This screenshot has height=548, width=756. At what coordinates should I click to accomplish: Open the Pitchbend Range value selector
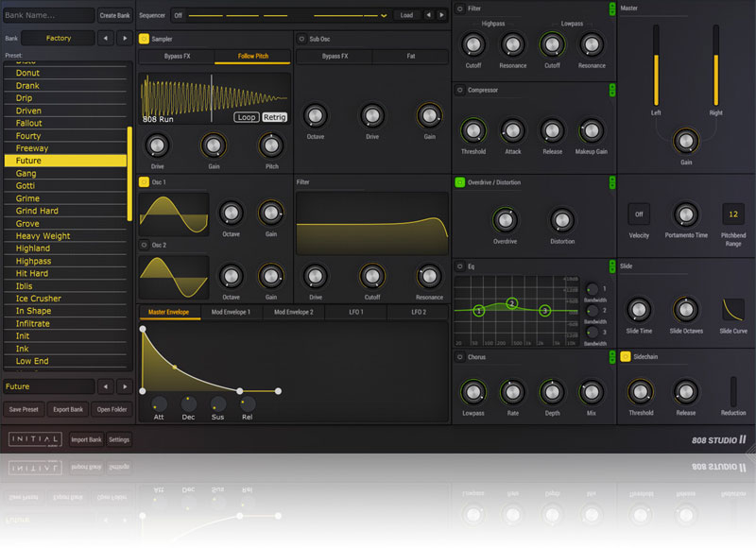pos(732,214)
